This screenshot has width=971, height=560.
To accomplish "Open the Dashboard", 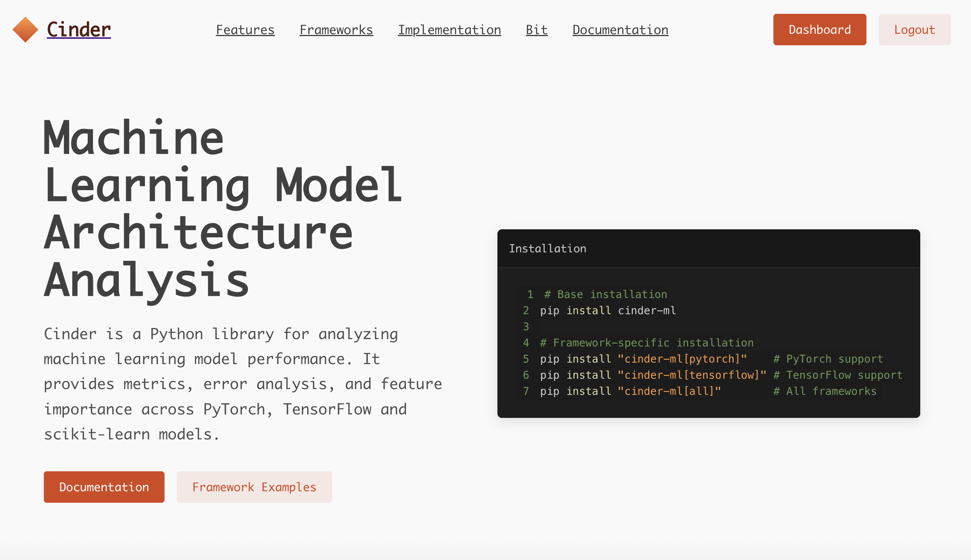I will (x=820, y=29).
